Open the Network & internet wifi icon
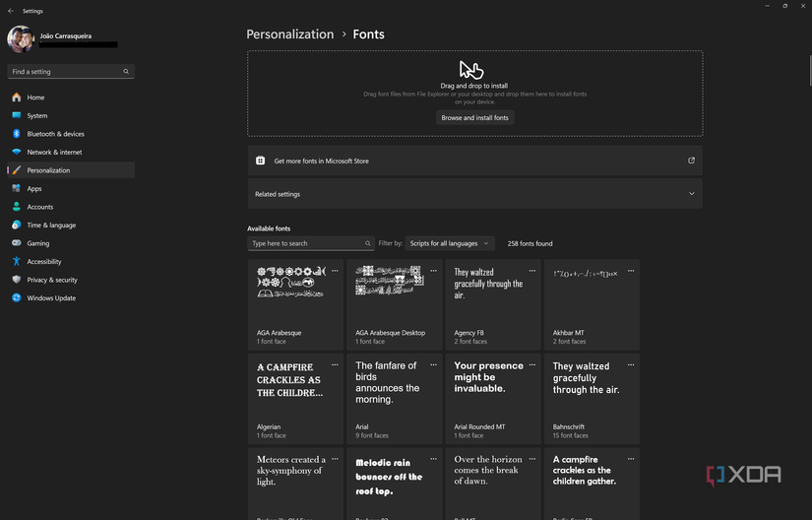Viewport: 812px width, 520px height. point(17,152)
